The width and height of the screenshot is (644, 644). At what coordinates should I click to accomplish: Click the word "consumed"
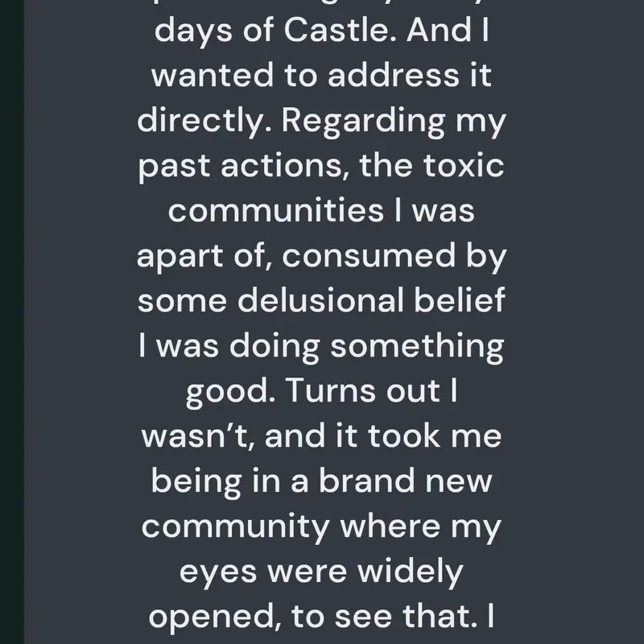click(369, 256)
